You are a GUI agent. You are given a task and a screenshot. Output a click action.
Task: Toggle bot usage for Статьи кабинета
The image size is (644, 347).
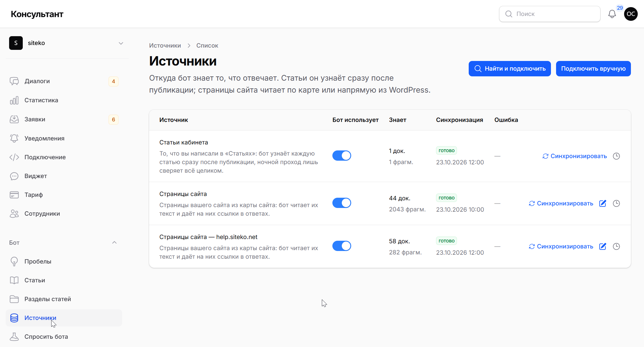[x=341, y=156]
